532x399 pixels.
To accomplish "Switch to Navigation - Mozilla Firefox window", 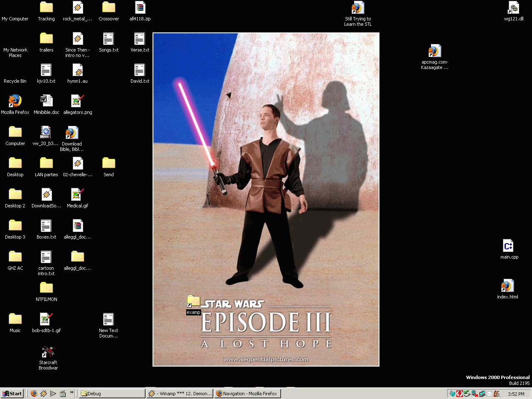I will tap(247, 394).
